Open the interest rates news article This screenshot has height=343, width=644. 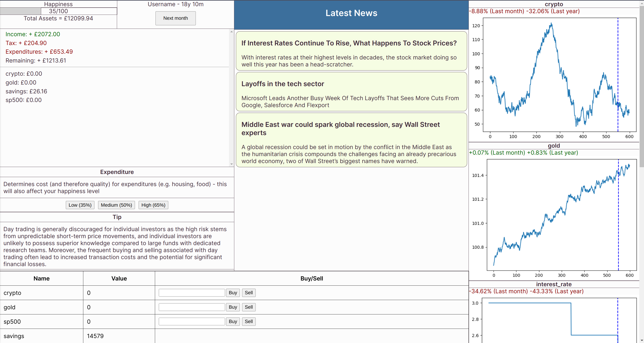[351, 51]
